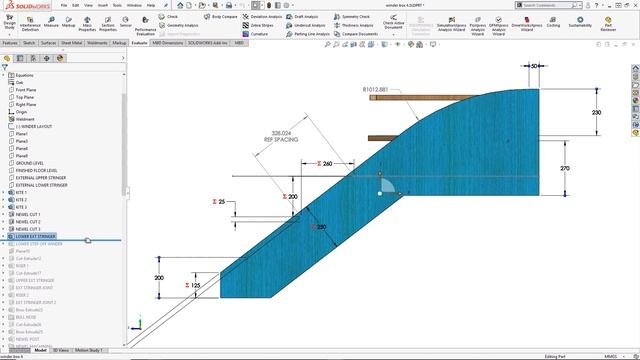The width and height of the screenshot is (640, 360).
Task: Open the Costing tool
Action: point(553,22)
